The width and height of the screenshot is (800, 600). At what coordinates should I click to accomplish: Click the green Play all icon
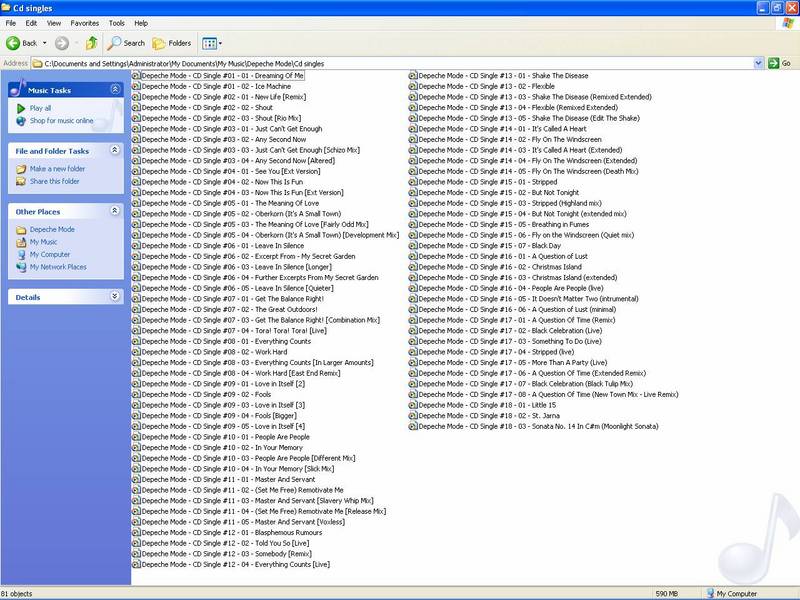(x=21, y=108)
